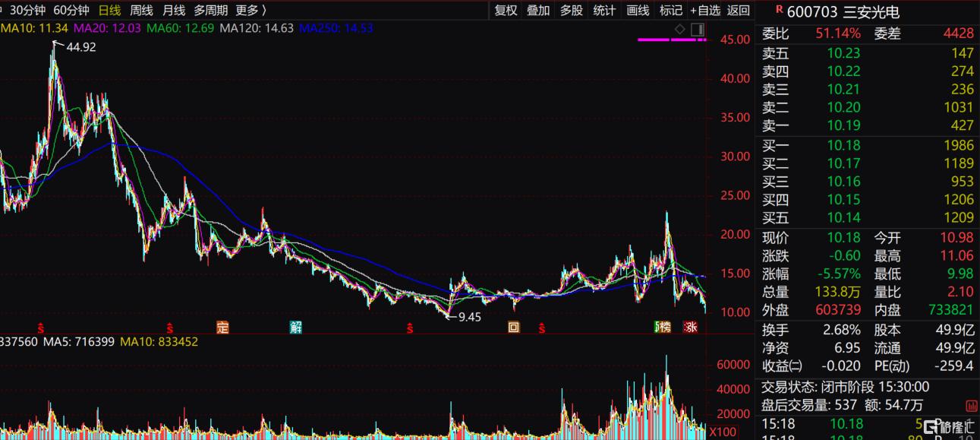Open the 复权 adjustment menu

[506, 10]
